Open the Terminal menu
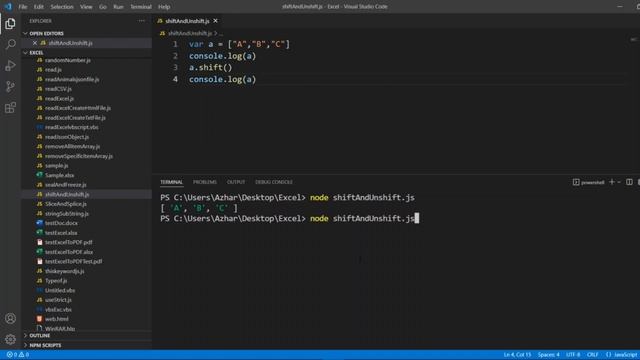The image size is (640, 360). pyautogui.click(x=141, y=7)
